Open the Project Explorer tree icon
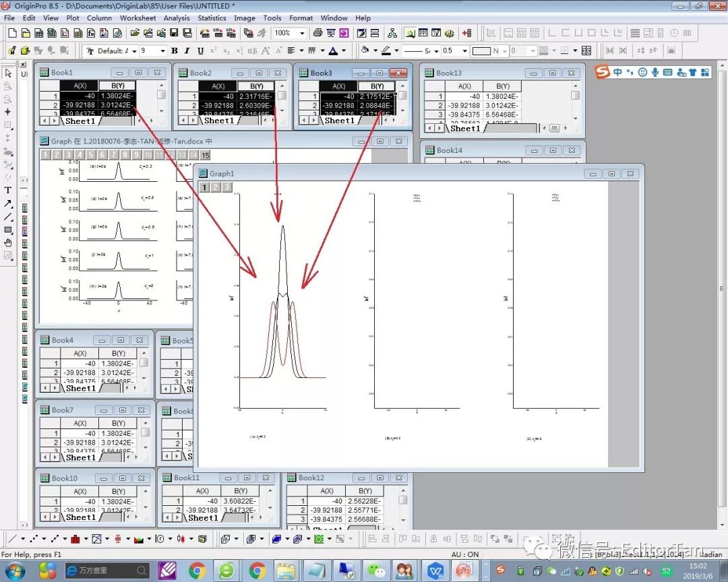 tap(392, 33)
